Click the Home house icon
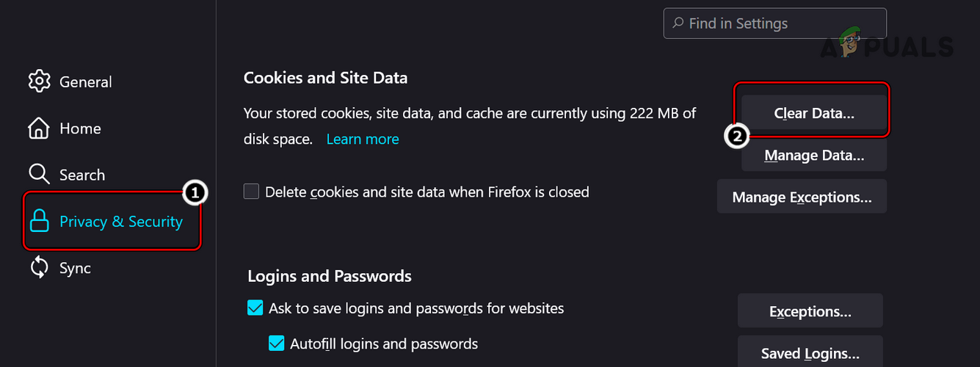The height and width of the screenshot is (367, 980). click(x=39, y=128)
